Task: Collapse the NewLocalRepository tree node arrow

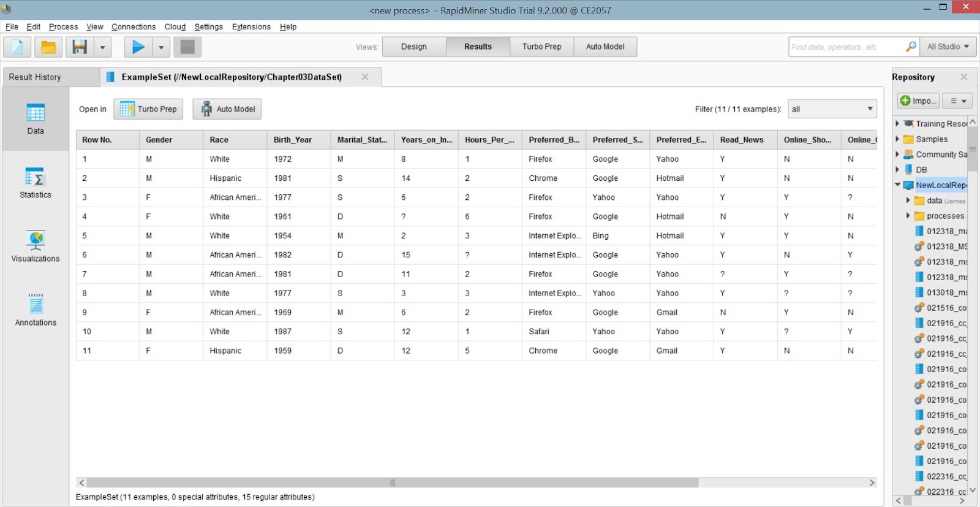Action: [x=897, y=185]
